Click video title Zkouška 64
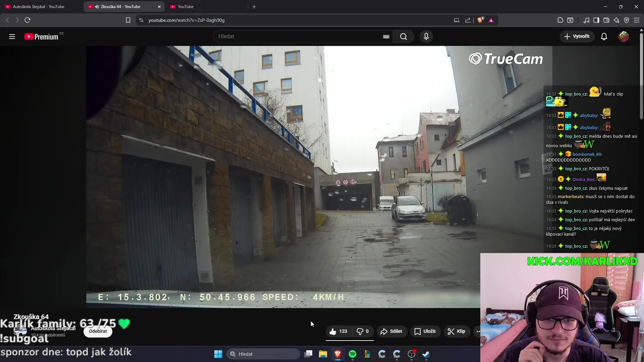The height and width of the screenshot is (362, 644). (x=31, y=317)
